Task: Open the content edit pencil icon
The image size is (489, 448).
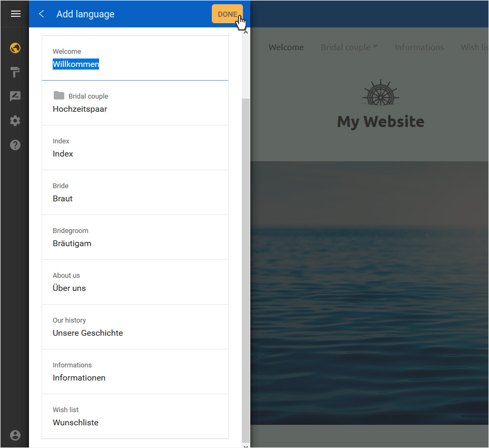Action: pos(15,96)
